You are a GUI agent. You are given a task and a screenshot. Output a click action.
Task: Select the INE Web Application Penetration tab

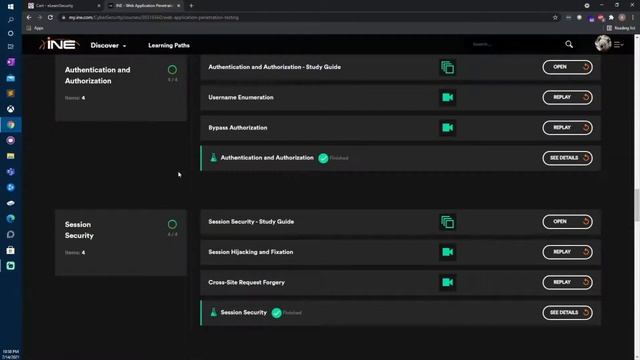144,6
